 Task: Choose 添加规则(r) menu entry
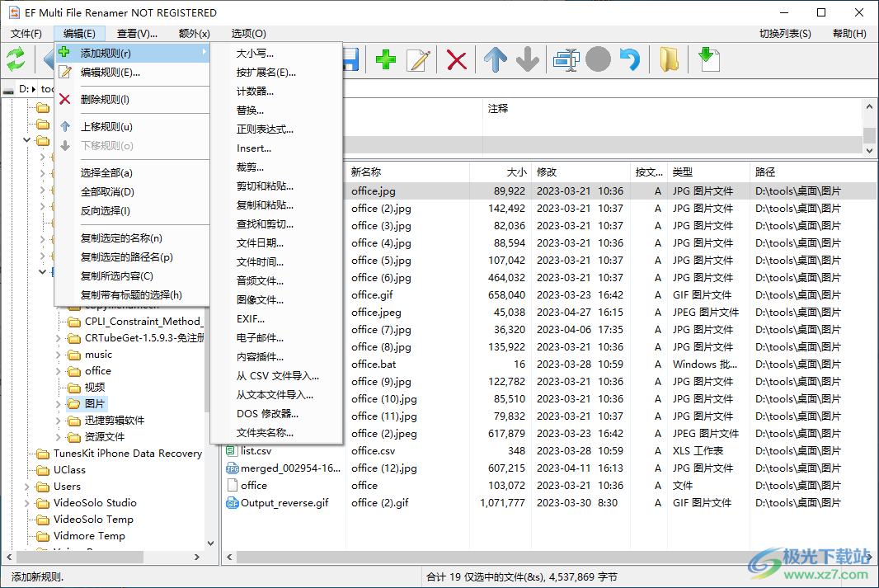pyautogui.click(x=133, y=54)
